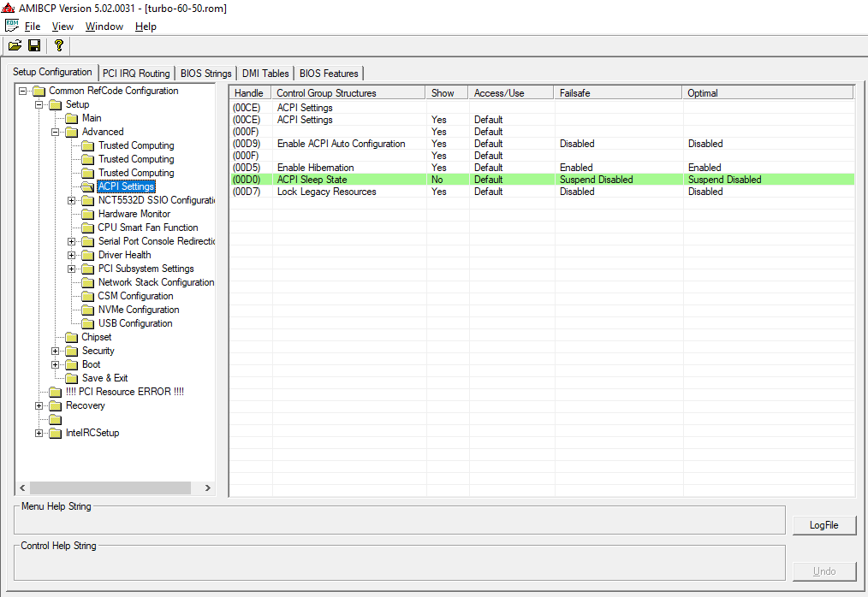Click folder icon next to CPU Smart Fan Function
Viewport: 868px width, 597px height.
[87, 228]
